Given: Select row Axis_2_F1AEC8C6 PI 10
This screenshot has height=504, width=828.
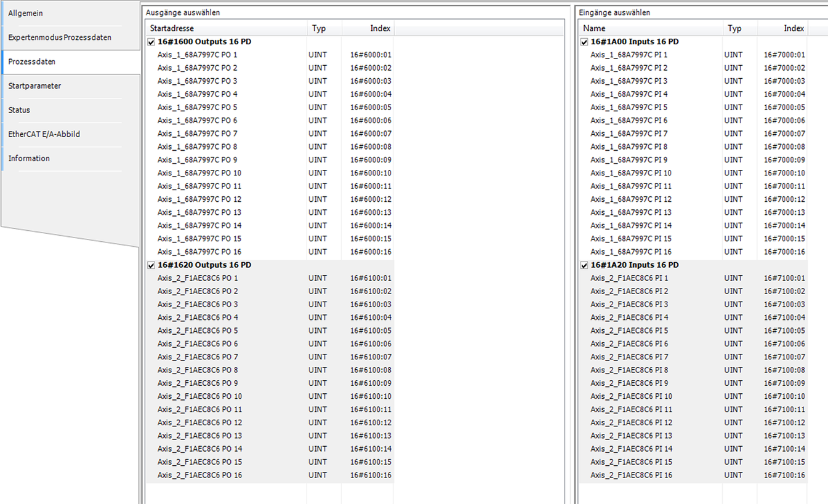Looking at the screenshot, I should coord(631,396).
